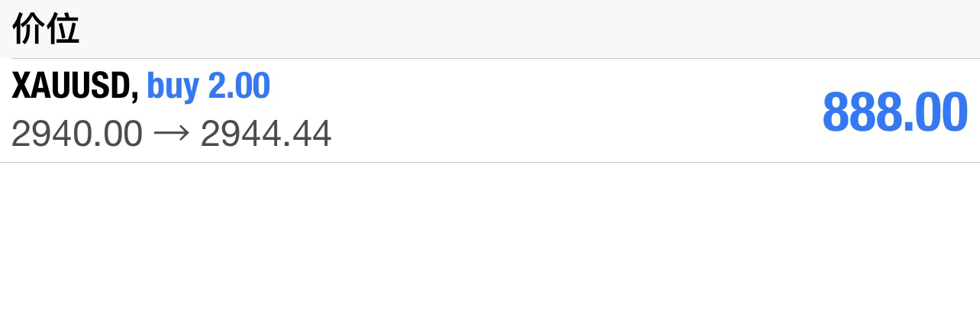Click the 888.00 profit value

(x=895, y=112)
